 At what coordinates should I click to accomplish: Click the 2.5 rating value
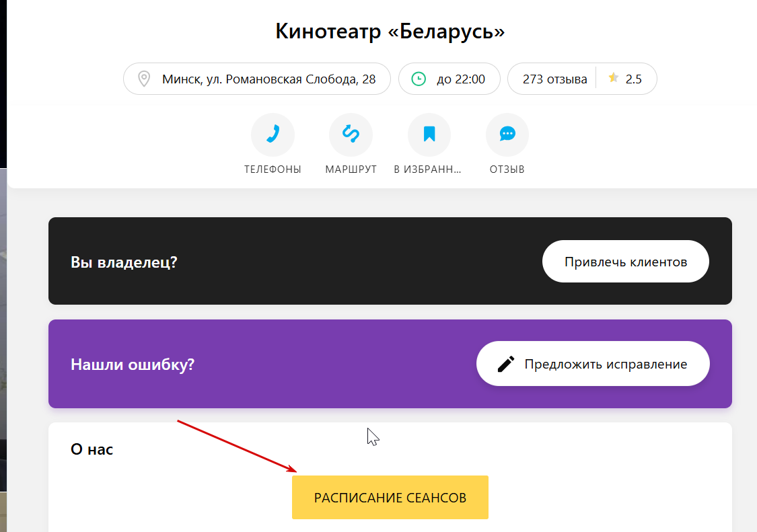[x=633, y=79]
